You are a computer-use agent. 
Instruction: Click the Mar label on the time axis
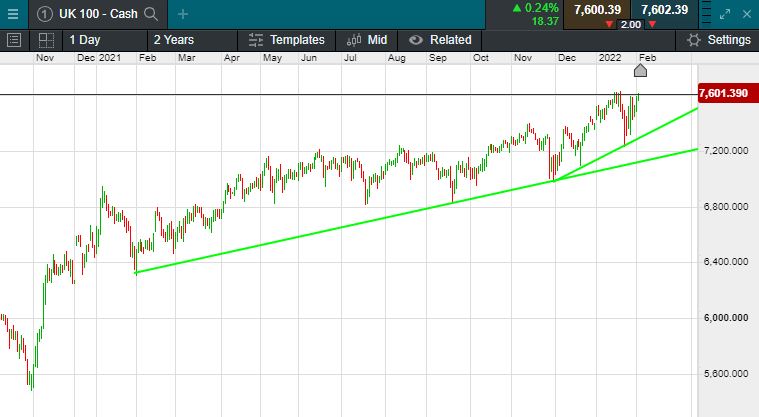(x=186, y=58)
